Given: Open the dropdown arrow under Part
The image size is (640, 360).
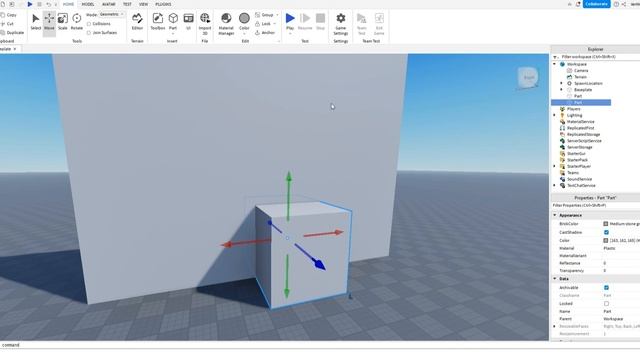Looking at the screenshot, I should (173, 33).
